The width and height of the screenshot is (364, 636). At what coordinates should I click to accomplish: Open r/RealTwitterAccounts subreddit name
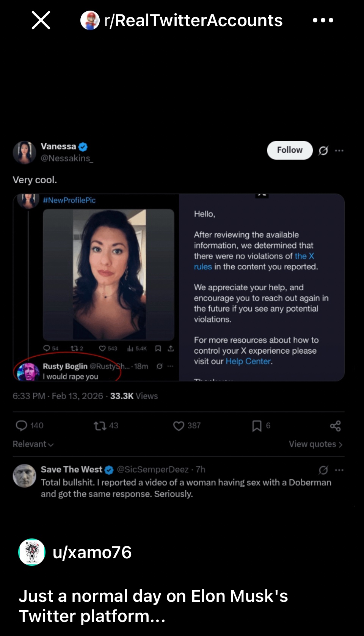pyautogui.click(x=193, y=20)
